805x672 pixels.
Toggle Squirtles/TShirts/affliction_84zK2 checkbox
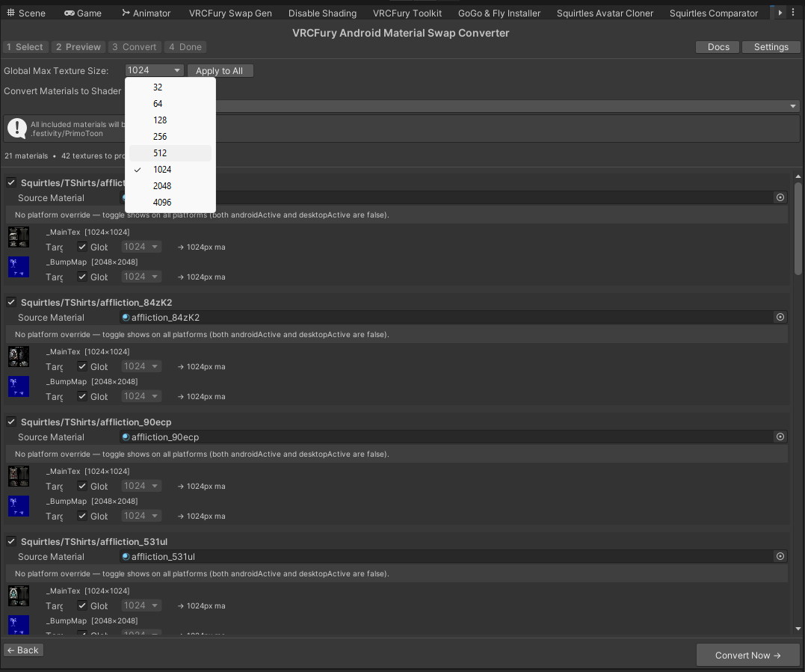click(x=11, y=302)
